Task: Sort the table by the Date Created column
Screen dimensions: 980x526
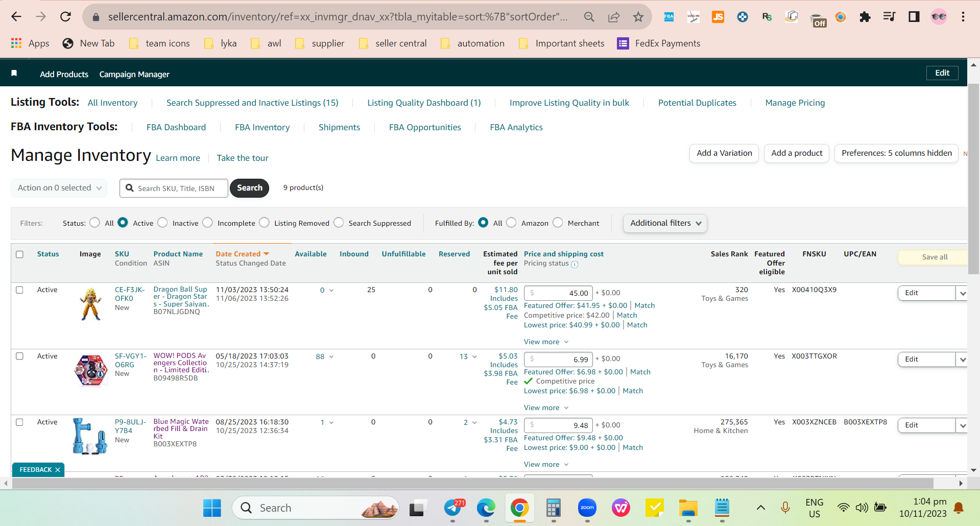Action: pos(242,254)
